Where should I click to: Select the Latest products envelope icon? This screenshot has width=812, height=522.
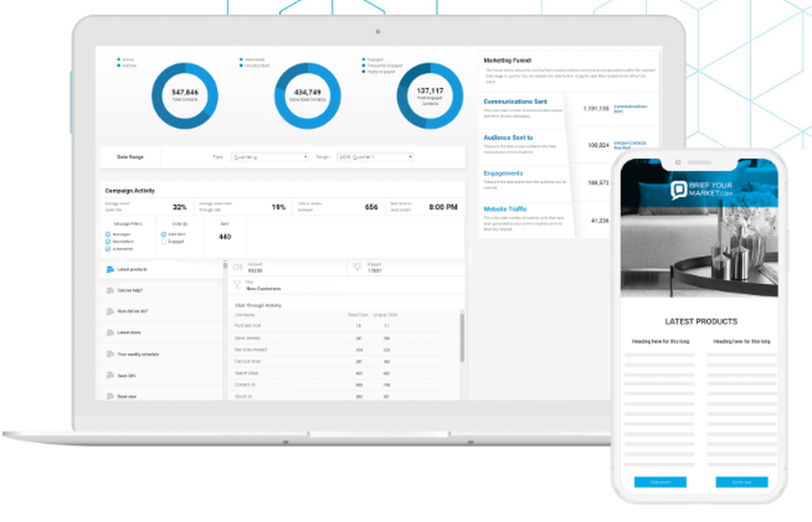click(x=110, y=270)
